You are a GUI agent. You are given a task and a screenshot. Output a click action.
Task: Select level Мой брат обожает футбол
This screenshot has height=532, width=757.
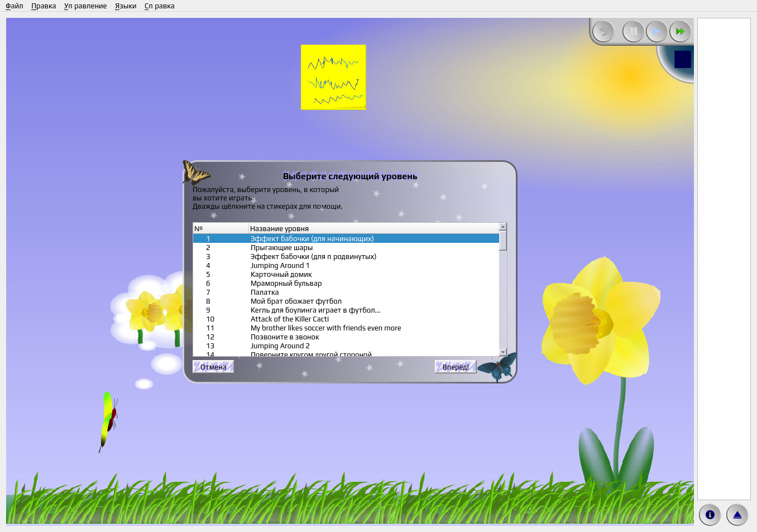[346, 301]
